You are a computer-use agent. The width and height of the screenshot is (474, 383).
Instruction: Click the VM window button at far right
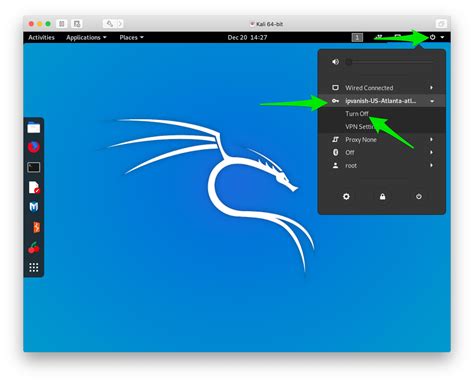click(x=441, y=24)
